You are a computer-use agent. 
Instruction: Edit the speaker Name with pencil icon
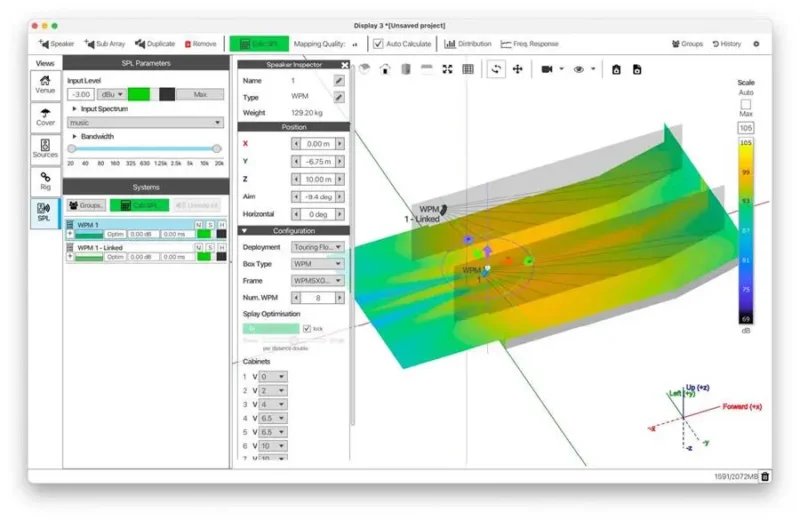pyautogui.click(x=339, y=81)
